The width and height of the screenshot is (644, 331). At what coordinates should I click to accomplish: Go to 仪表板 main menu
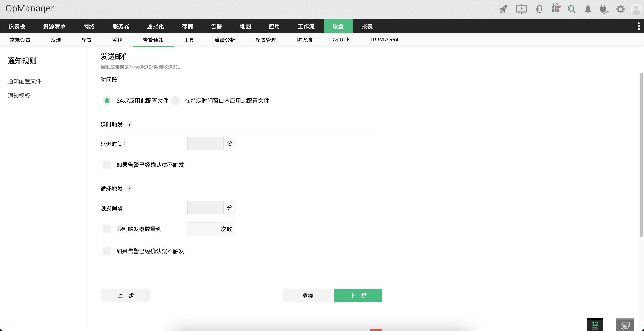pos(17,26)
